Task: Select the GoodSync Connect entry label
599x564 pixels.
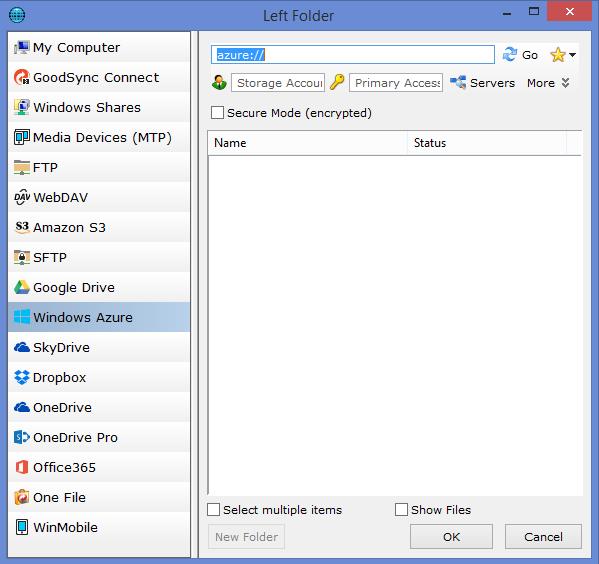Action: [x=96, y=78]
